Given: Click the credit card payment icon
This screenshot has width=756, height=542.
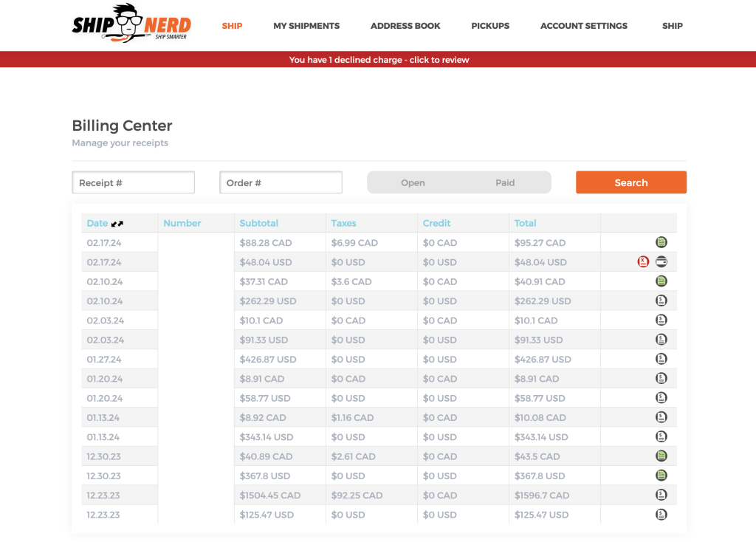Looking at the screenshot, I should [x=661, y=261].
